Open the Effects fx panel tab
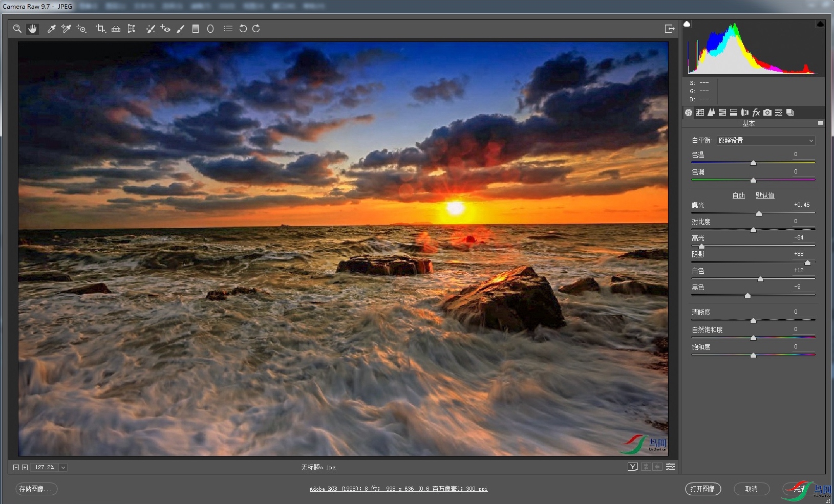Screen dimensions: 834x504 pos(756,113)
